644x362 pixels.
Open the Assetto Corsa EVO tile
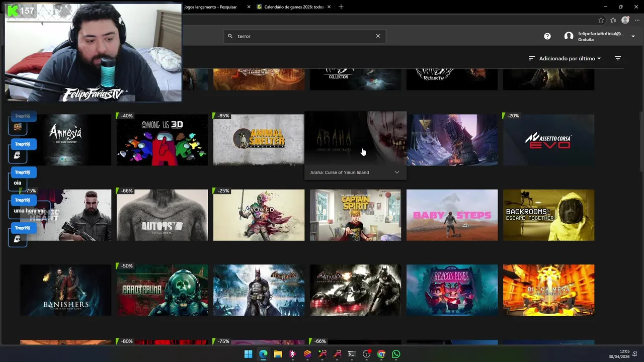pos(548,140)
